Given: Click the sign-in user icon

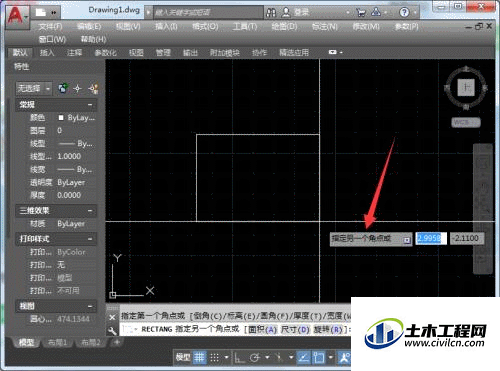Looking at the screenshot, I should point(286,13).
